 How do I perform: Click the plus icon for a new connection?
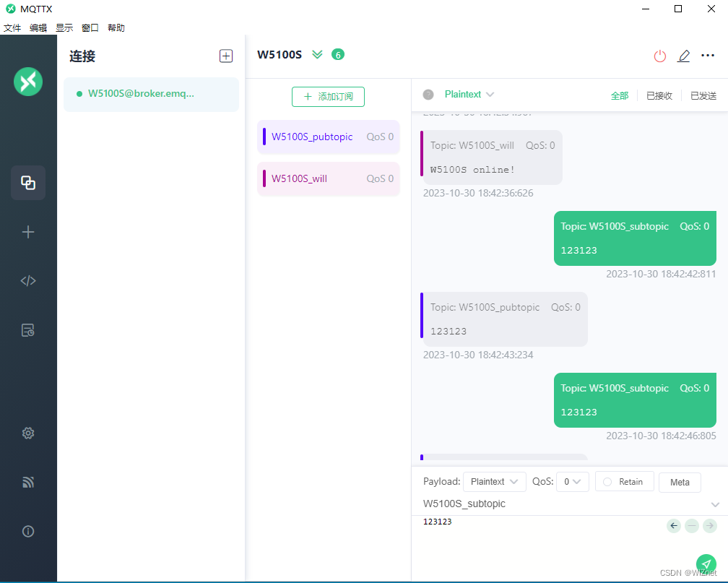coord(28,232)
